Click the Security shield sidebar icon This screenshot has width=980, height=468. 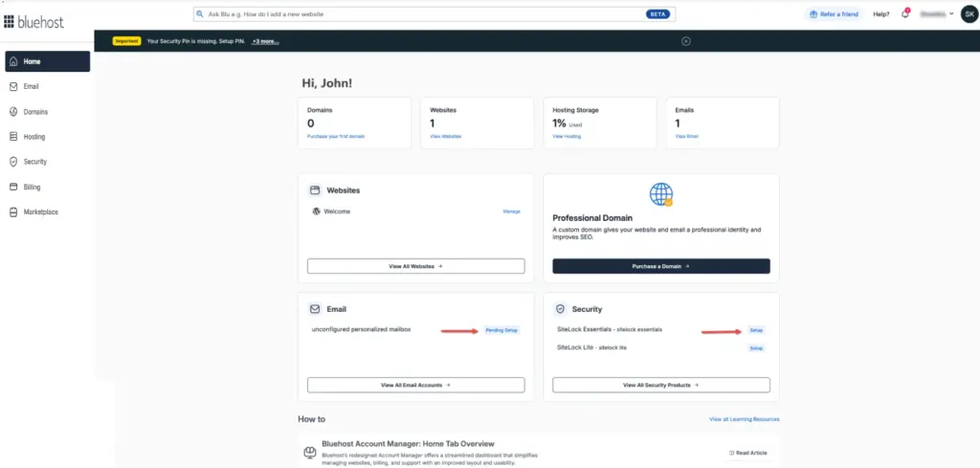pyautogui.click(x=13, y=162)
